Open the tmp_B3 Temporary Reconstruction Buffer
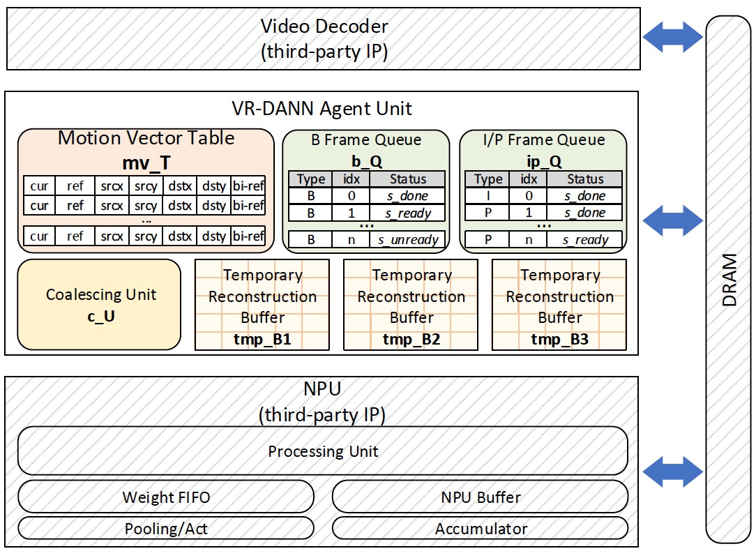 [559, 303]
